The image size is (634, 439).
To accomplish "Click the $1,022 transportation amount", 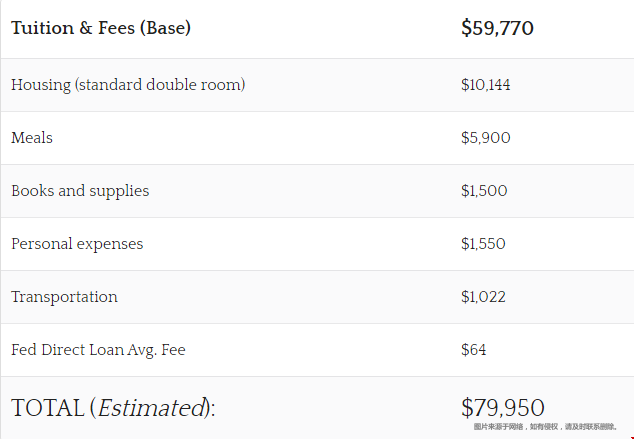I will pyautogui.click(x=483, y=297).
